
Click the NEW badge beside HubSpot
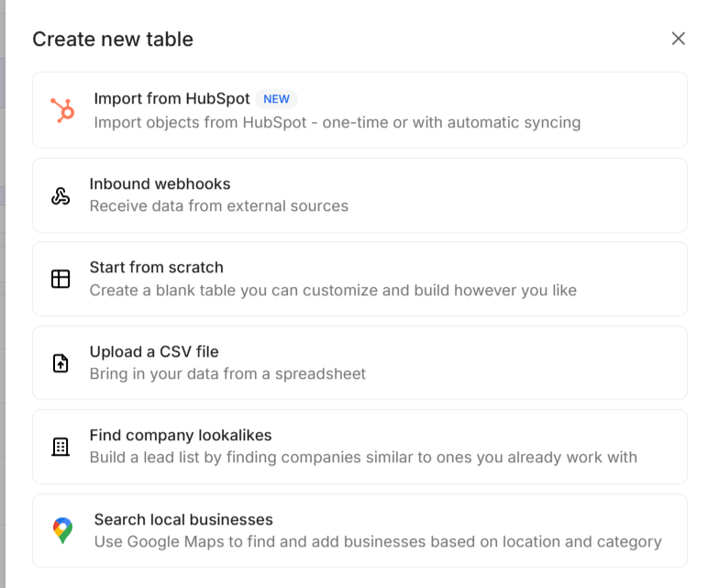(x=276, y=99)
